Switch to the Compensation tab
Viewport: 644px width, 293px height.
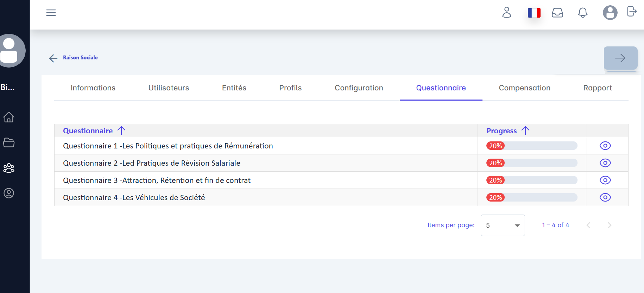coord(524,88)
